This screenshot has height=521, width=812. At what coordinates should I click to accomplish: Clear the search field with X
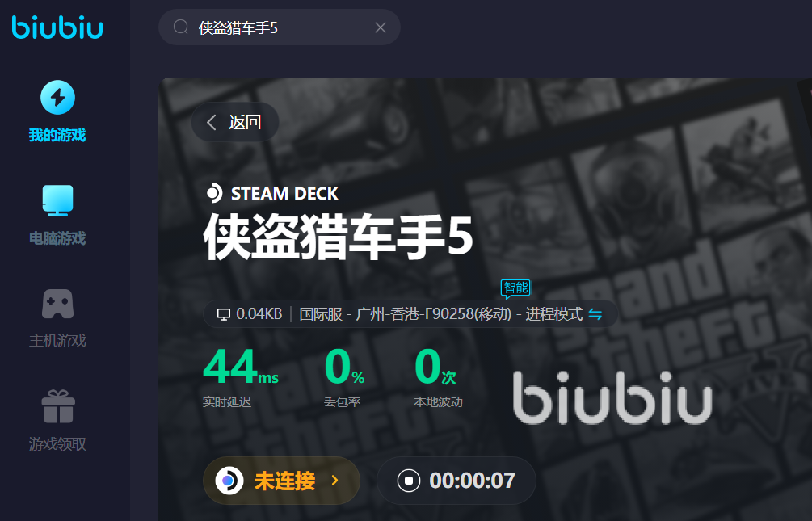(381, 27)
